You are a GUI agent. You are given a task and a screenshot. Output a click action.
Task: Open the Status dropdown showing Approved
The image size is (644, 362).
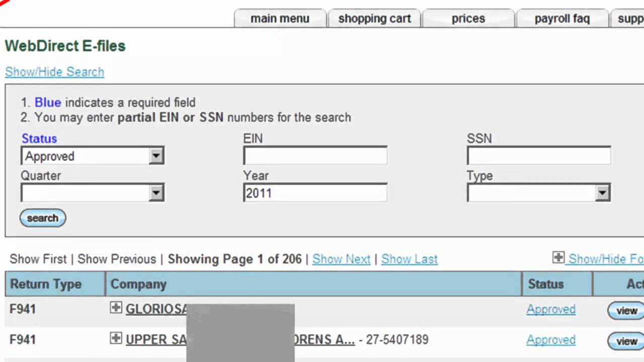tap(93, 156)
